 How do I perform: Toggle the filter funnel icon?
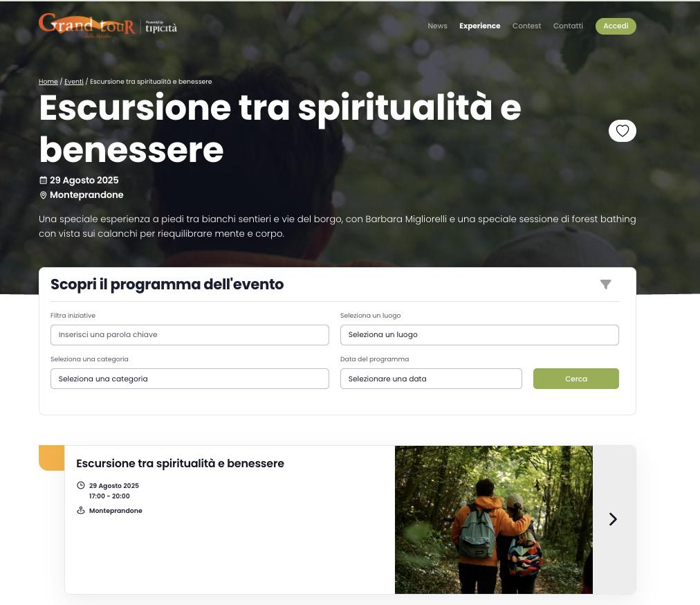point(605,285)
